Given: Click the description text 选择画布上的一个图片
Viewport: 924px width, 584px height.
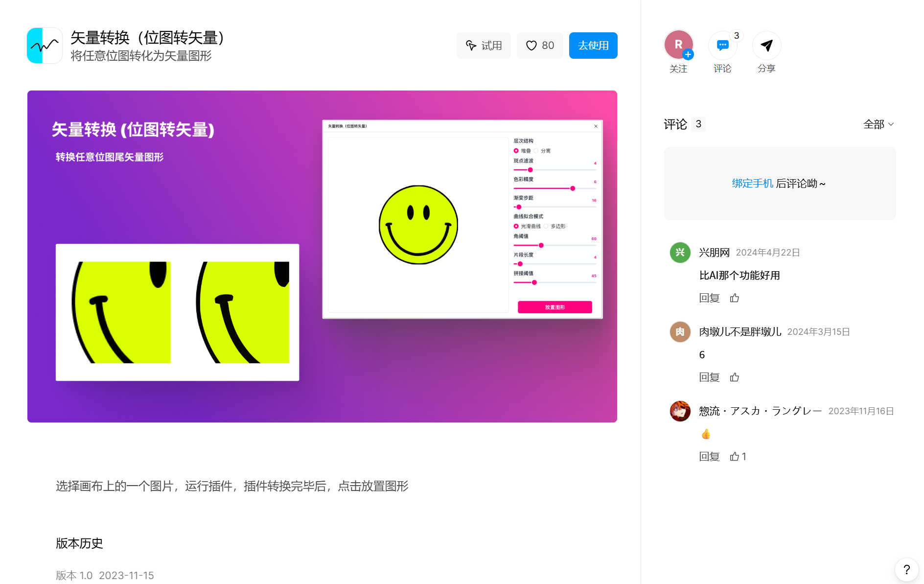Looking at the screenshot, I should pos(232,486).
